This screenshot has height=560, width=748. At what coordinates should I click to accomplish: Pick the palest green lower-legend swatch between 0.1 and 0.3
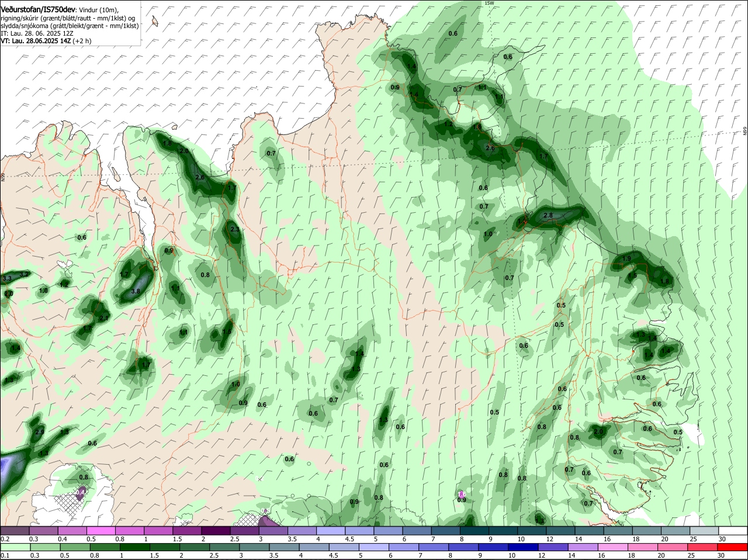point(15,548)
